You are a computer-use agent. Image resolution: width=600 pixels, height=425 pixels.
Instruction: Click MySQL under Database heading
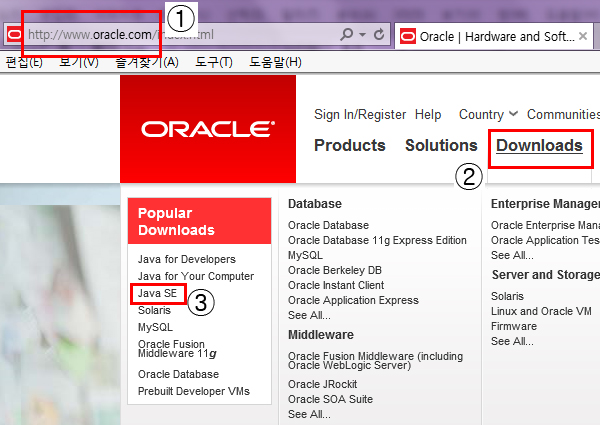click(305, 255)
